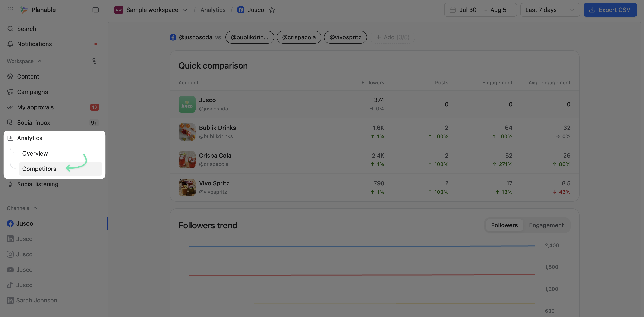Click the Facebook icon beside Jusco breadcrumb
Viewport: 644px width, 317px height.
[x=241, y=10]
